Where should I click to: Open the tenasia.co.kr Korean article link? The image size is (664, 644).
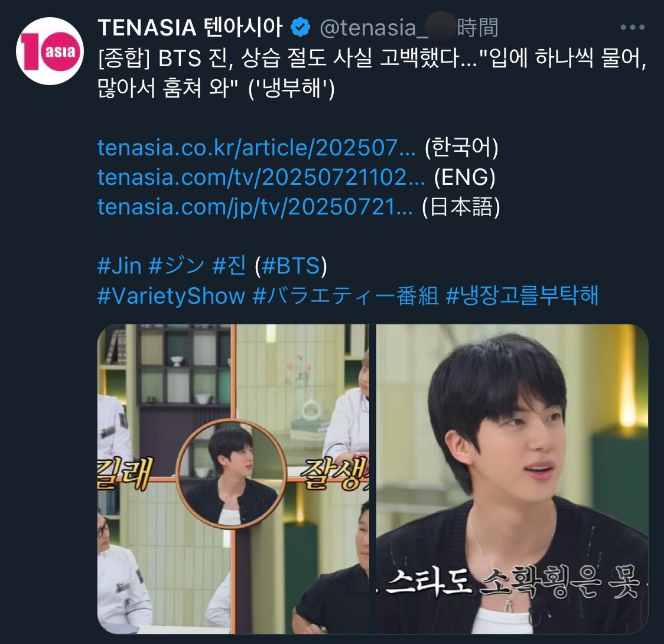point(256,148)
